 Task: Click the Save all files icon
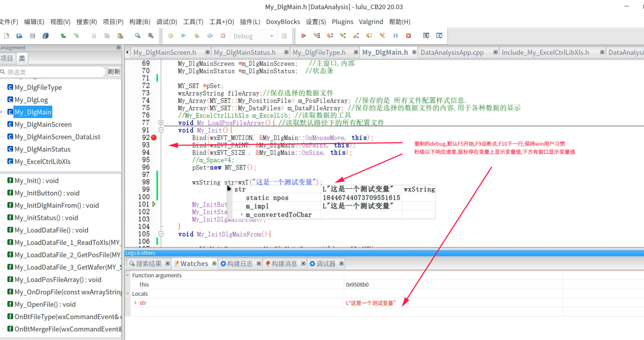[46, 36]
